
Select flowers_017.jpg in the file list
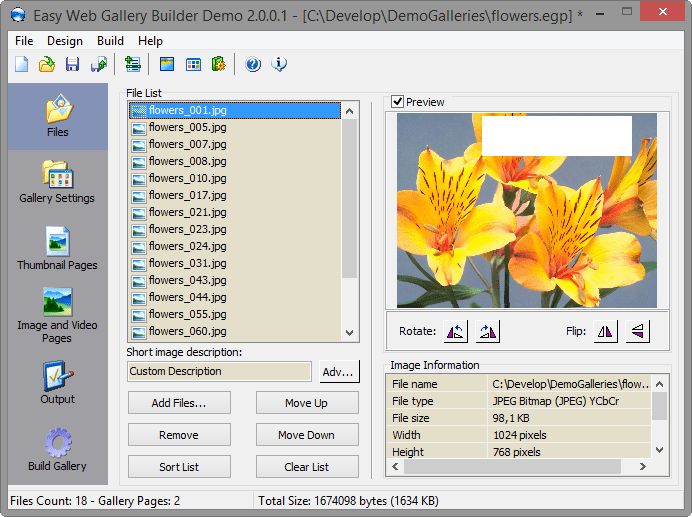[x=235, y=196]
